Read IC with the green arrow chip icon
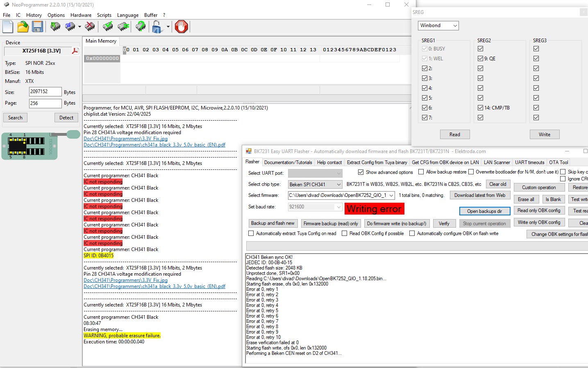Screen dimensions: 588x368 pos(55,27)
